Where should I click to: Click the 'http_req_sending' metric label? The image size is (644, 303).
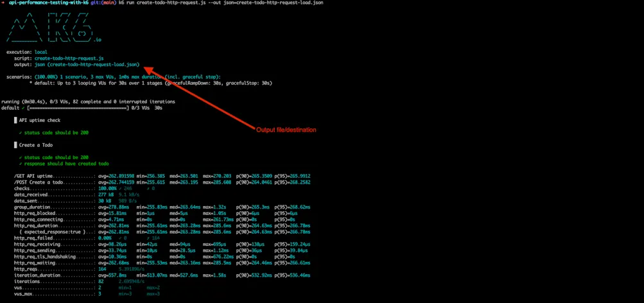click(35, 250)
